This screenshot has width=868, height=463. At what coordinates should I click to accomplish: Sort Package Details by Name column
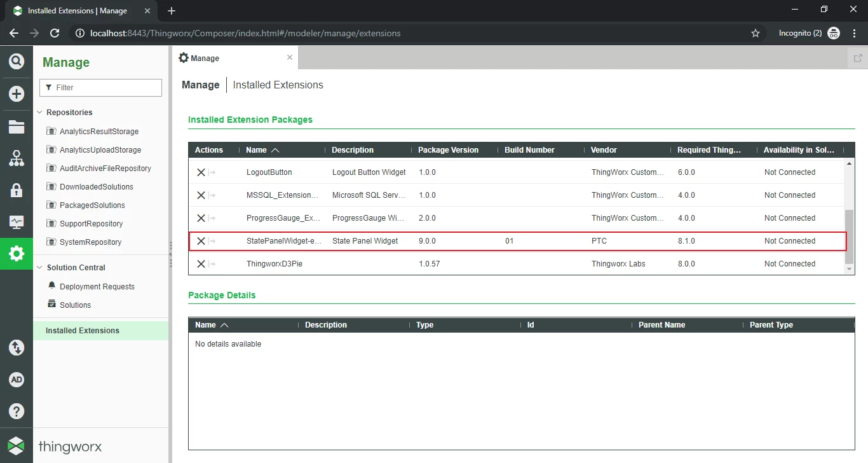click(x=212, y=325)
